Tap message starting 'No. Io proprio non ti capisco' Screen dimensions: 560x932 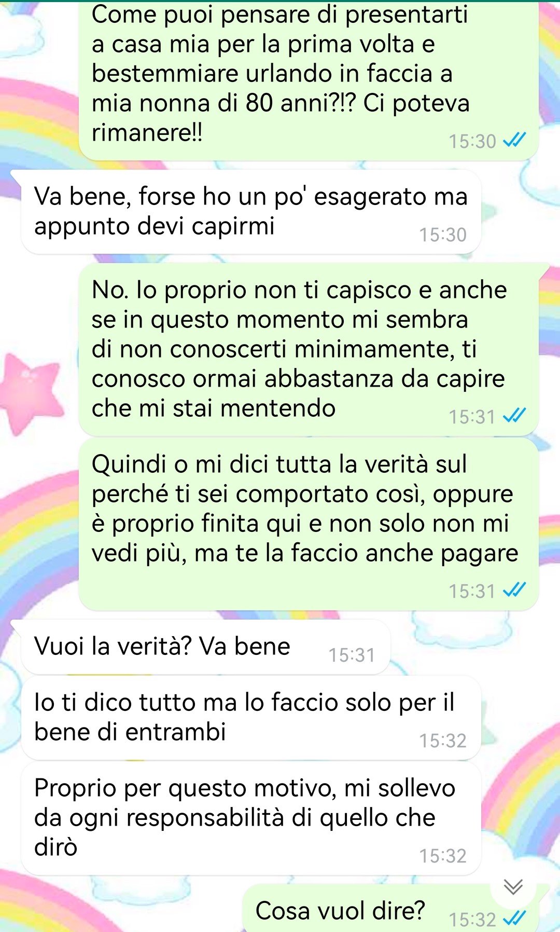tap(309, 350)
